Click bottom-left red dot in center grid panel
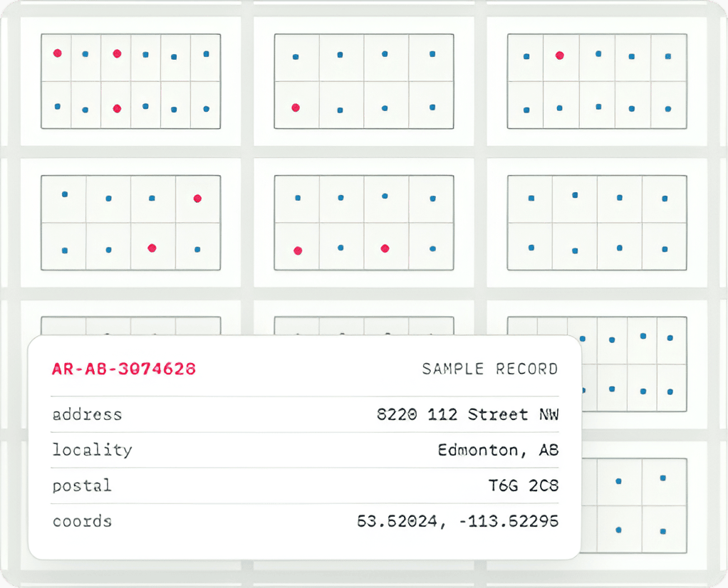 coord(298,251)
